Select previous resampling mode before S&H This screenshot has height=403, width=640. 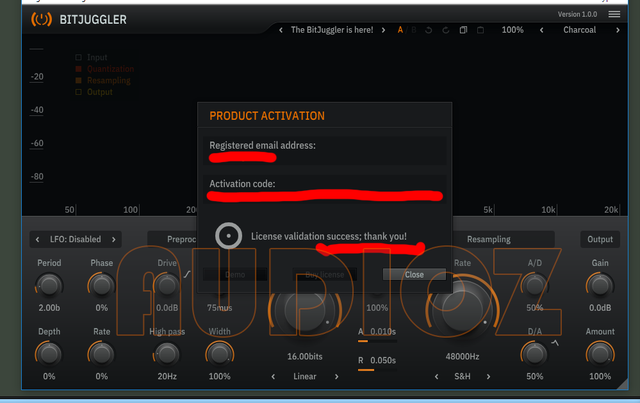coord(436,376)
